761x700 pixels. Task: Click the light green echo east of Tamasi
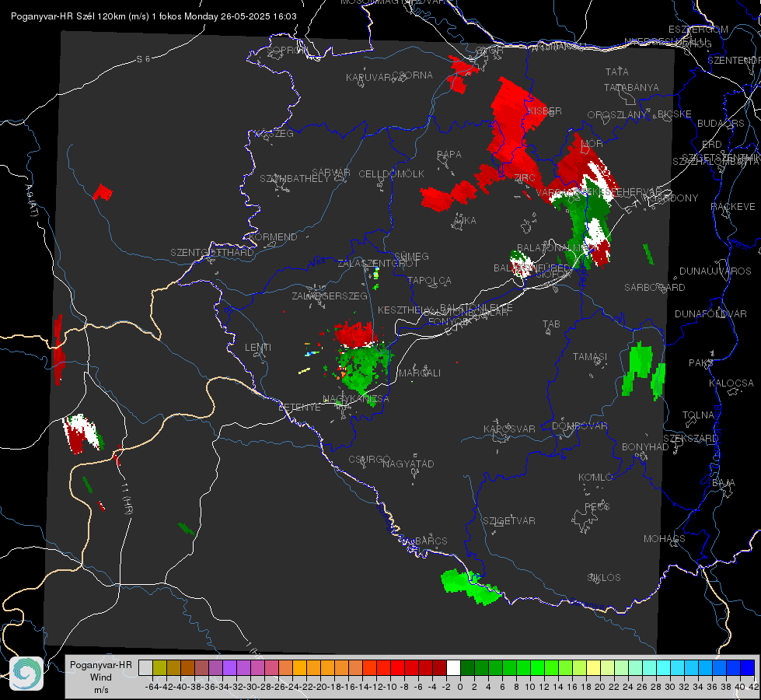coord(643,369)
